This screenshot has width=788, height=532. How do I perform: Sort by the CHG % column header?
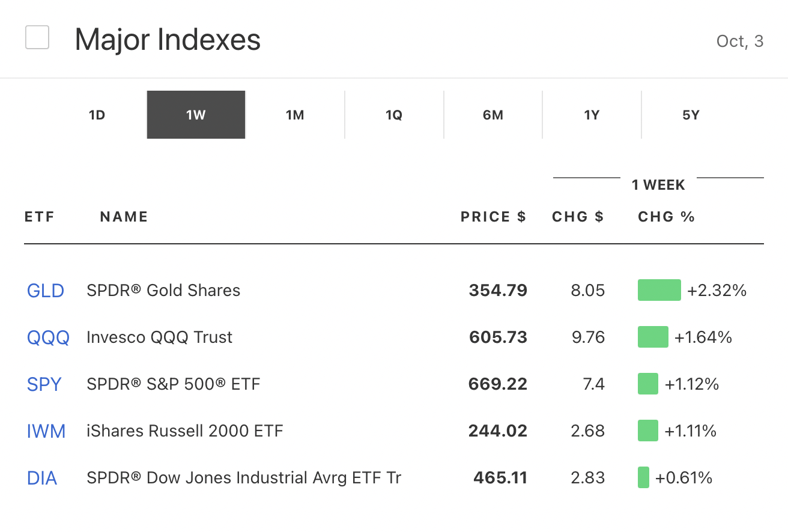(x=666, y=217)
